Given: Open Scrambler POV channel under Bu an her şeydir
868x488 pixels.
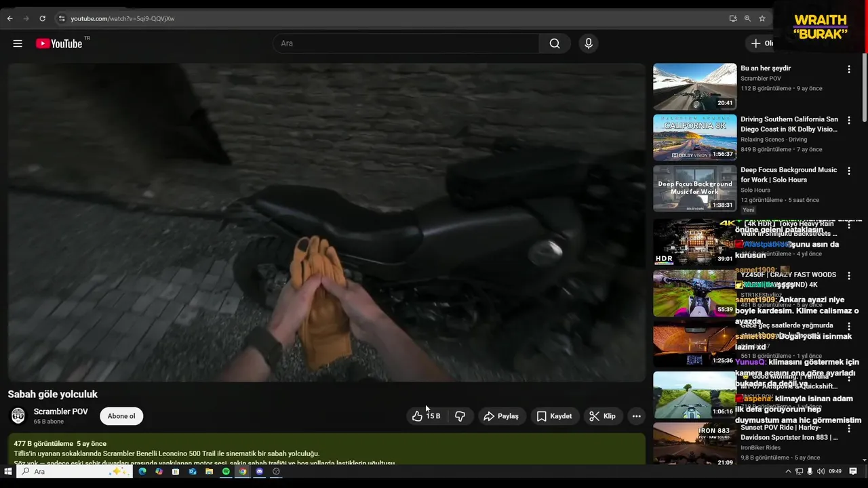Looking at the screenshot, I should pyautogui.click(x=761, y=79).
